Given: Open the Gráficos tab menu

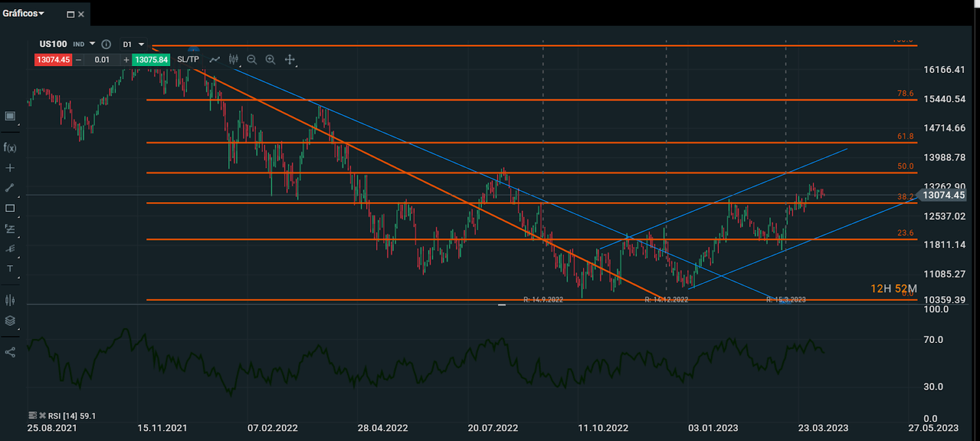Looking at the screenshot, I should coord(24,14).
